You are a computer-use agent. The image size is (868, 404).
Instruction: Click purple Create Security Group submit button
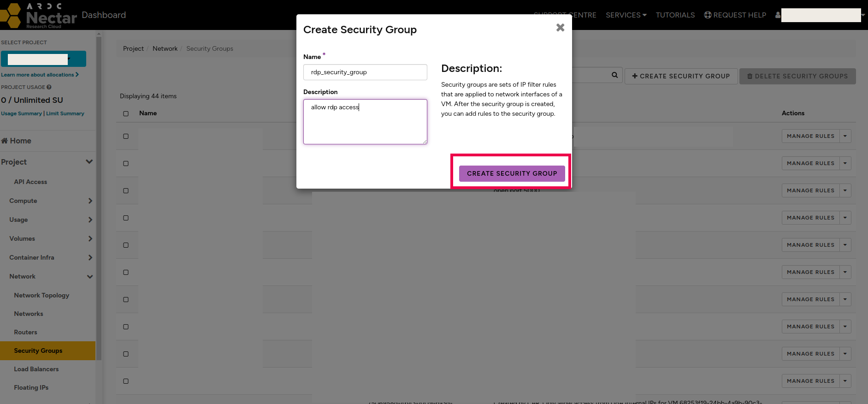(x=512, y=173)
